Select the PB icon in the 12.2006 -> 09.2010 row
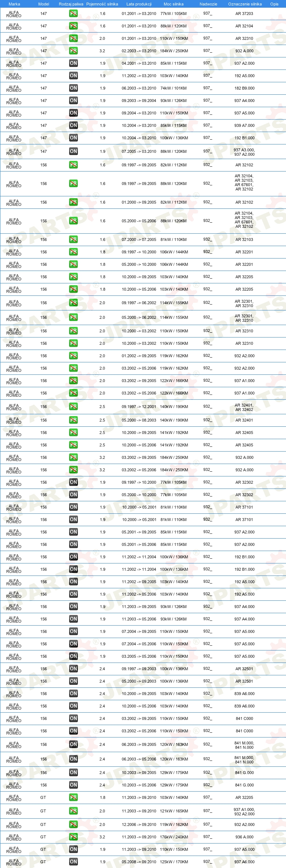The width and height of the screenshot is (286, 868). [x=74, y=824]
